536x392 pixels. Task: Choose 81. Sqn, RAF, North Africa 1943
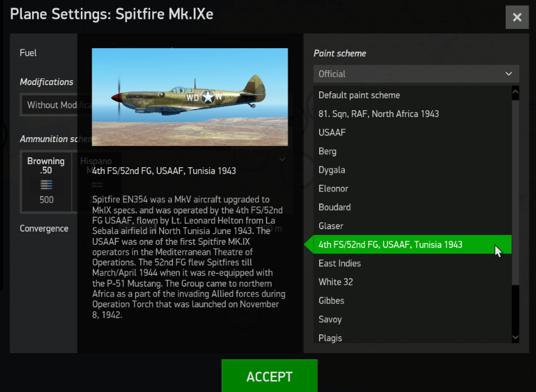[x=379, y=114]
